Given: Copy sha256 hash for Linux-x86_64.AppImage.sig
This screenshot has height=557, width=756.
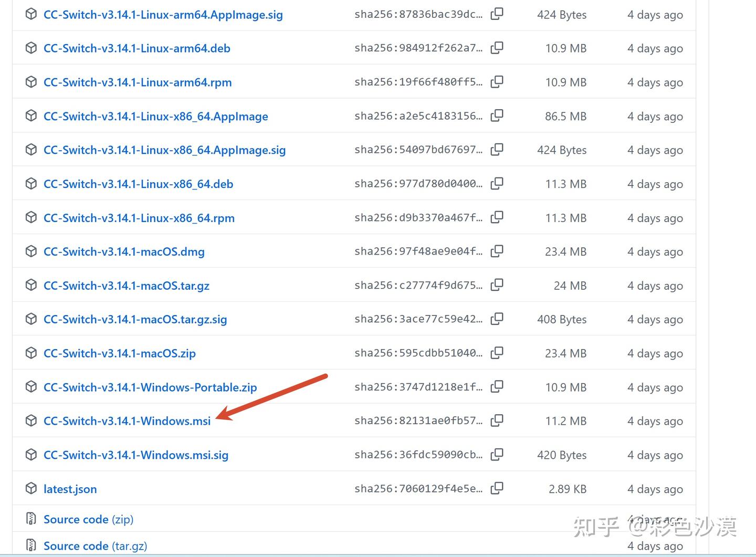Looking at the screenshot, I should click(497, 150).
